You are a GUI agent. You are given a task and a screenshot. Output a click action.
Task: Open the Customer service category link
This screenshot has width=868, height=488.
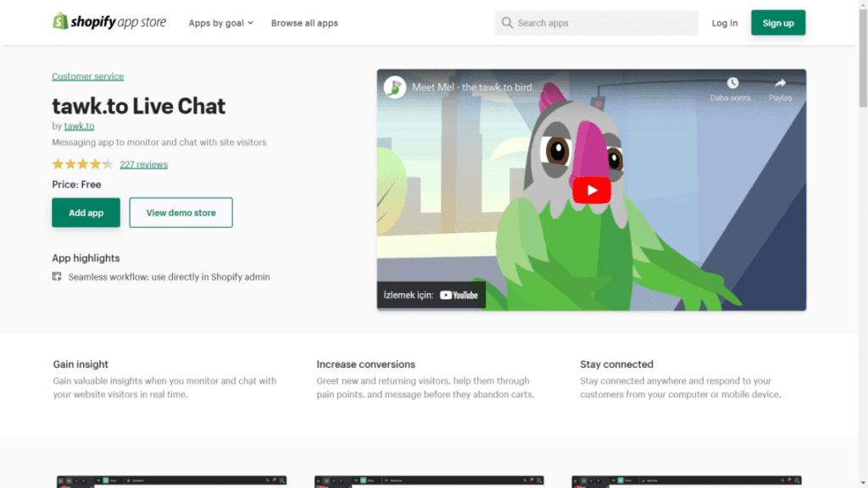click(x=88, y=76)
